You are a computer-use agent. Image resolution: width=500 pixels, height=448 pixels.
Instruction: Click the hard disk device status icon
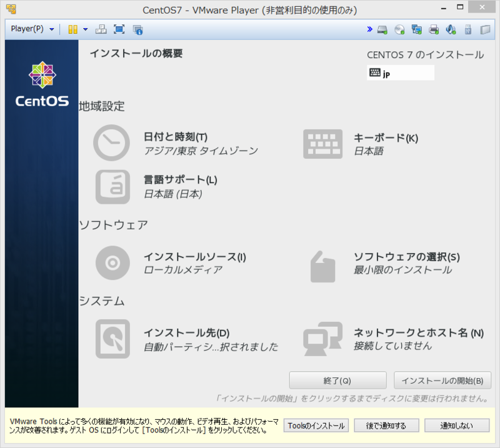(382, 29)
